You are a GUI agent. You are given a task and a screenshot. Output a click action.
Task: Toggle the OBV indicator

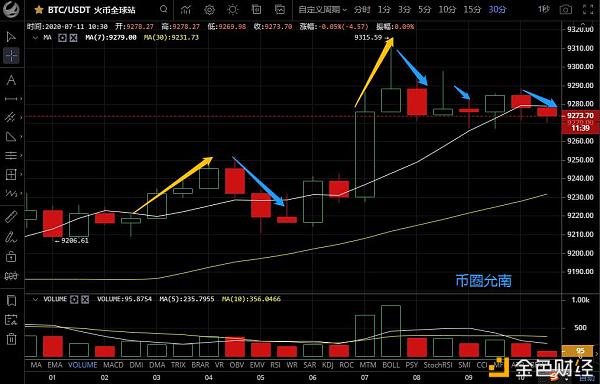click(236, 365)
